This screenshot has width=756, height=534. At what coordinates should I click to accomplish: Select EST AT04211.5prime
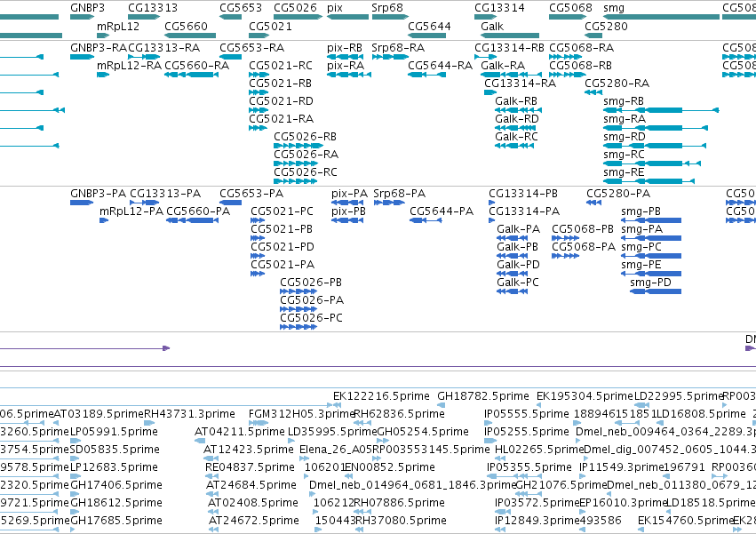(200, 441)
